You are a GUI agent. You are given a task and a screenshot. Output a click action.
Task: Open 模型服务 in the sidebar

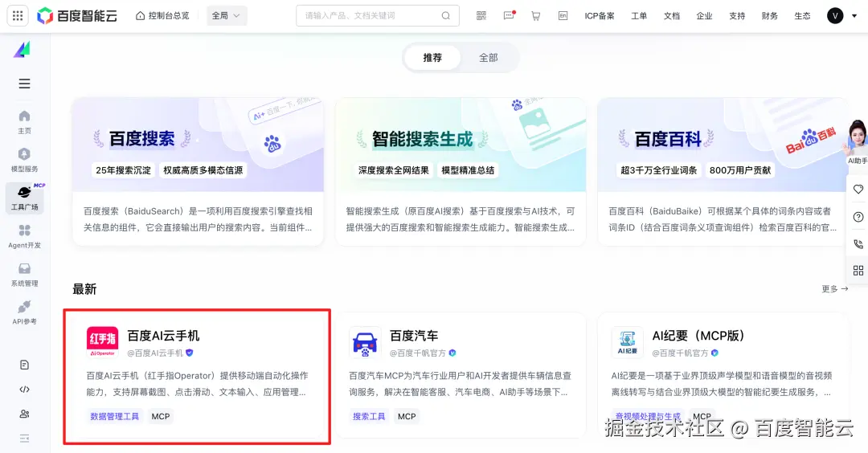pyautogui.click(x=24, y=161)
